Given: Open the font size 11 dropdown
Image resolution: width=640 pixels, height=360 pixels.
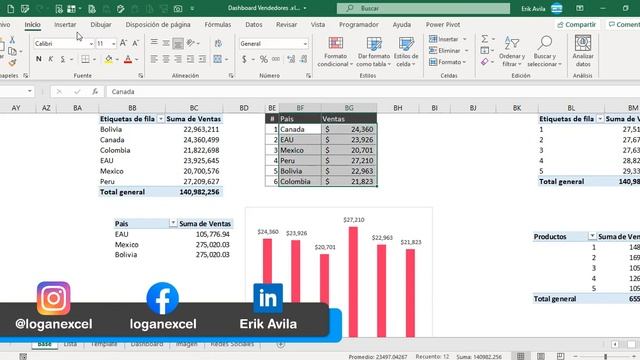Looking at the screenshot, I should coord(113,44).
